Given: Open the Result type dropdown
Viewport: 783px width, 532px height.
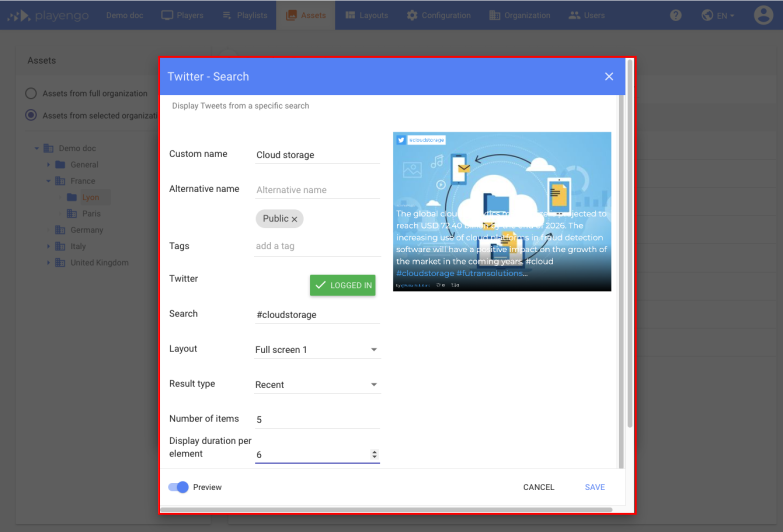Looking at the screenshot, I should [x=317, y=385].
